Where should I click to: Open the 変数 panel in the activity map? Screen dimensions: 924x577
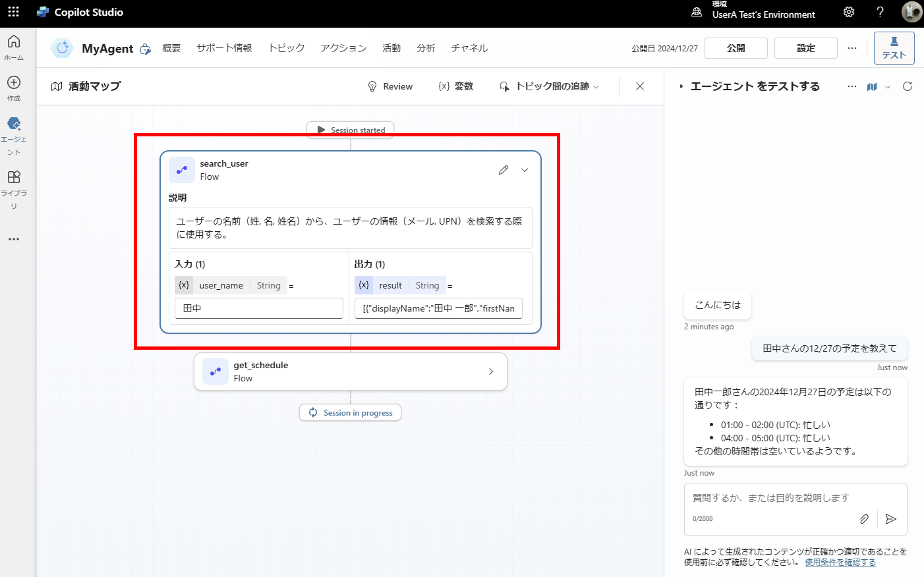[x=456, y=86]
